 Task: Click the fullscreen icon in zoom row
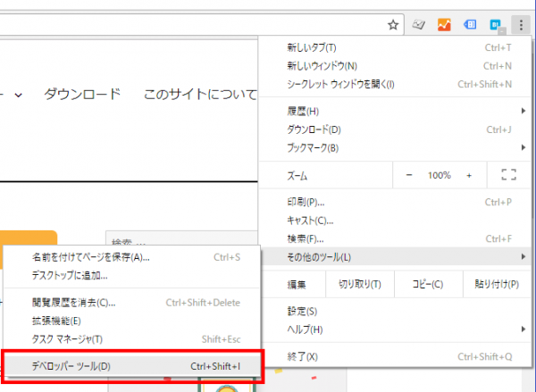pos(509,175)
